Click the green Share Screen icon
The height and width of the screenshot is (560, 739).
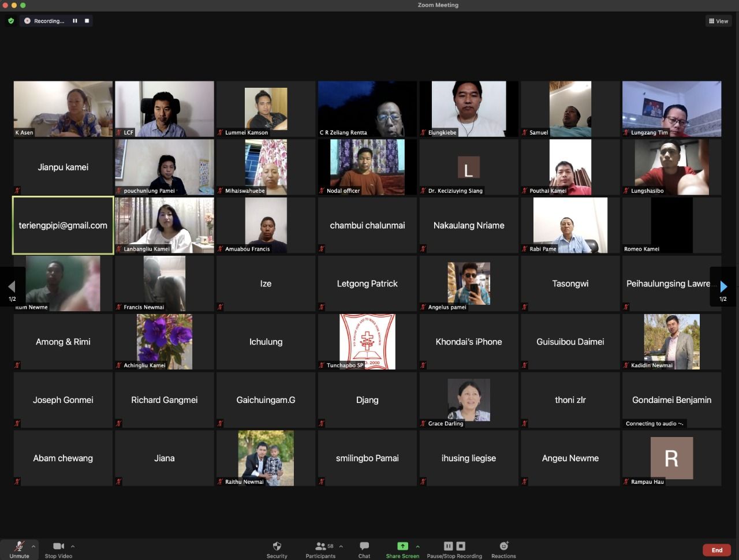tap(402, 546)
